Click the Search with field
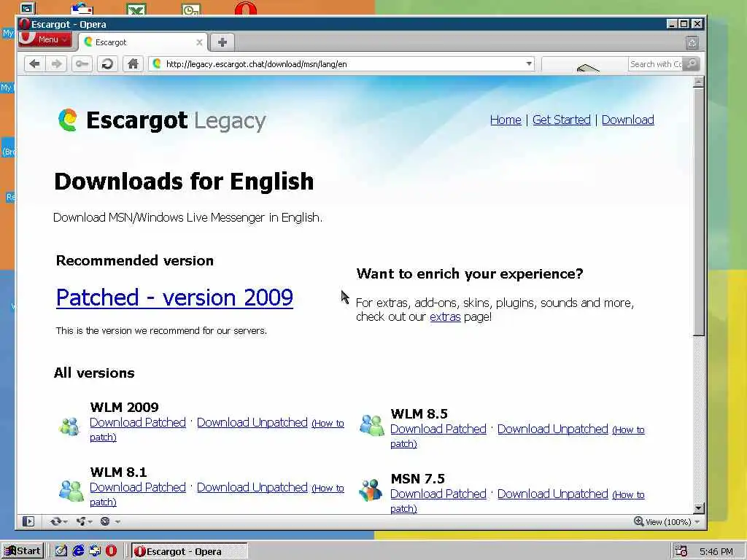Image resolution: width=747 pixels, height=560 pixels. 656,64
